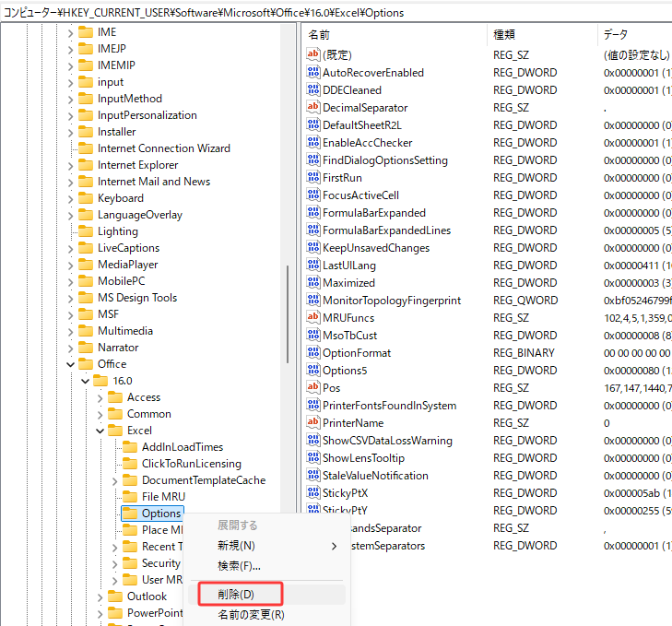Select the DDECleaned value icon
The height and width of the screenshot is (626, 672).
(x=313, y=89)
